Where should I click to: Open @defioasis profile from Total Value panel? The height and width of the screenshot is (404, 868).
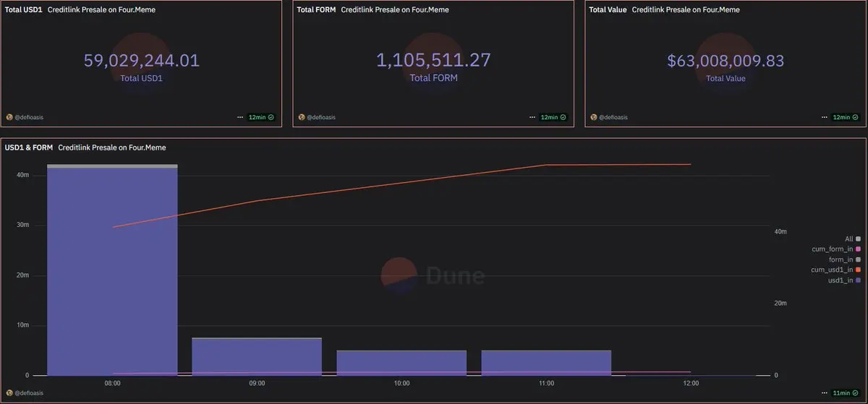[x=613, y=117]
